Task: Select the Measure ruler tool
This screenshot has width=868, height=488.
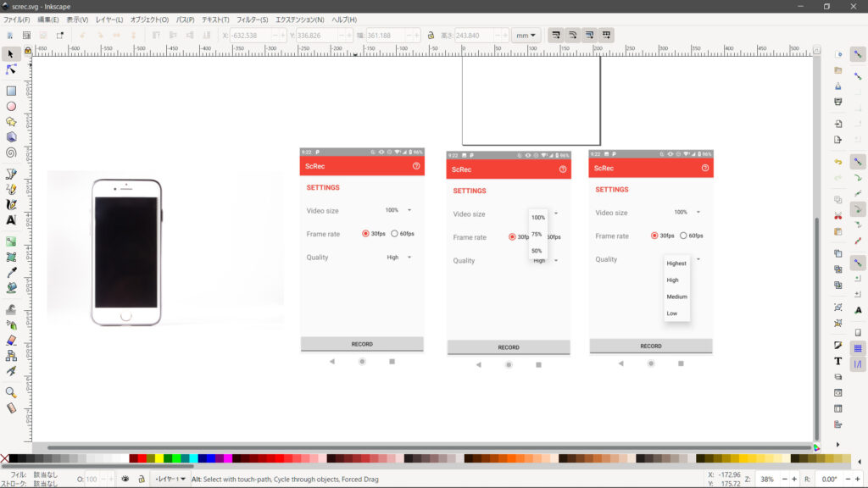Action: point(10,408)
